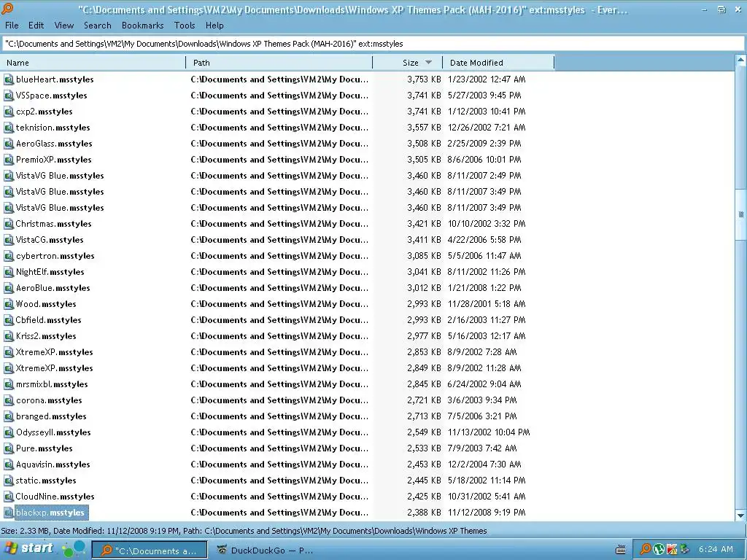Click the language bar keyboard icon
The height and width of the screenshot is (560, 747).
[621, 550]
